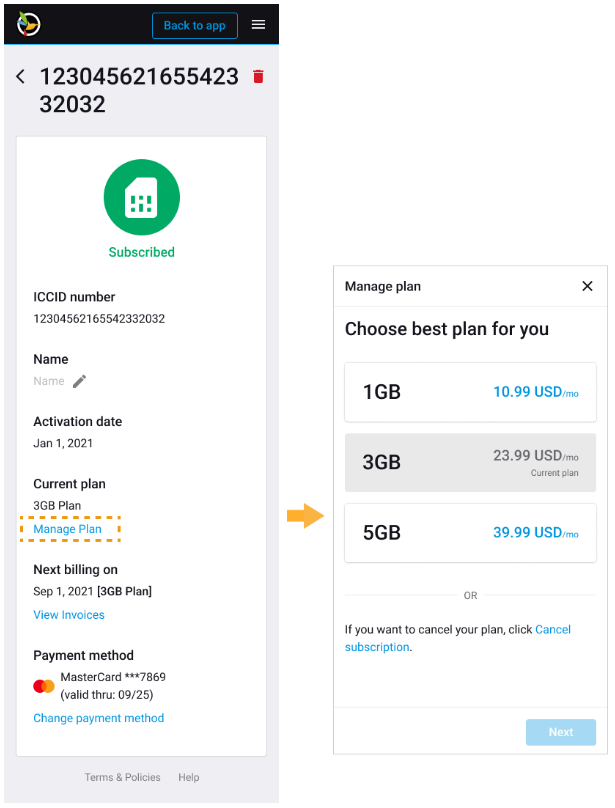
Task: Click the MasterCard logo icon
Action: 44,686
